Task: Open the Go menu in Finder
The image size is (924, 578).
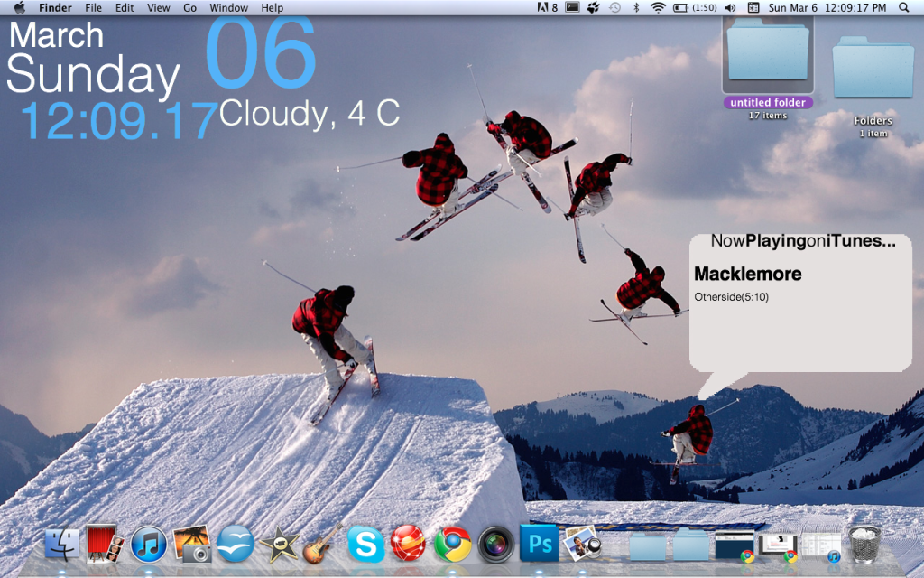Action: [x=189, y=7]
